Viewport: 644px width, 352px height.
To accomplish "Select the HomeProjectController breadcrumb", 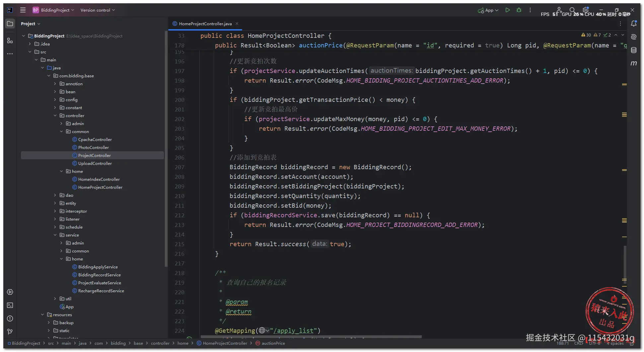I will [x=222, y=343].
